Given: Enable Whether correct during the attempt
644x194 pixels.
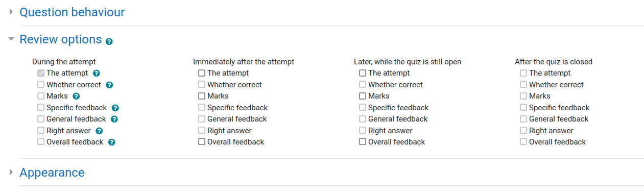Looking at the screenshot, I should tap(41, 85).
